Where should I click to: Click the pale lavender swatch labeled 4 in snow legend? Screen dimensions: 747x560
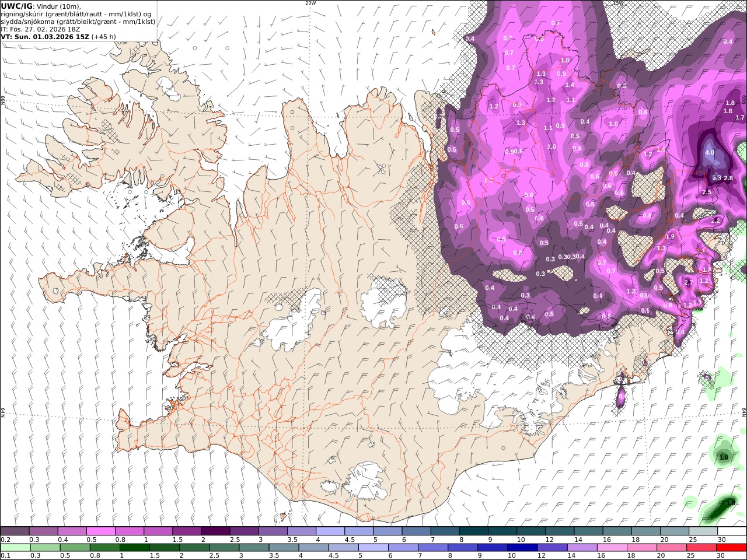pyautogui.click(x=329, y=531)
